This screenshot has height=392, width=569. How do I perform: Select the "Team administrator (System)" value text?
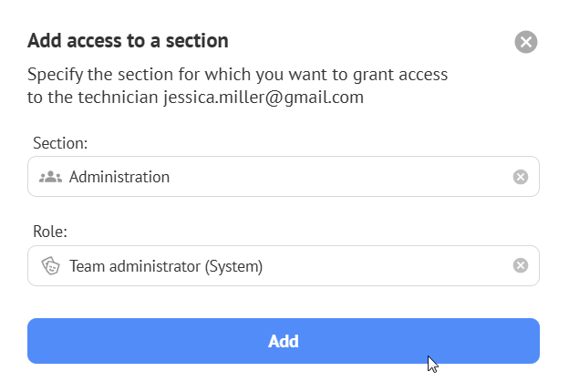point(166,266)
